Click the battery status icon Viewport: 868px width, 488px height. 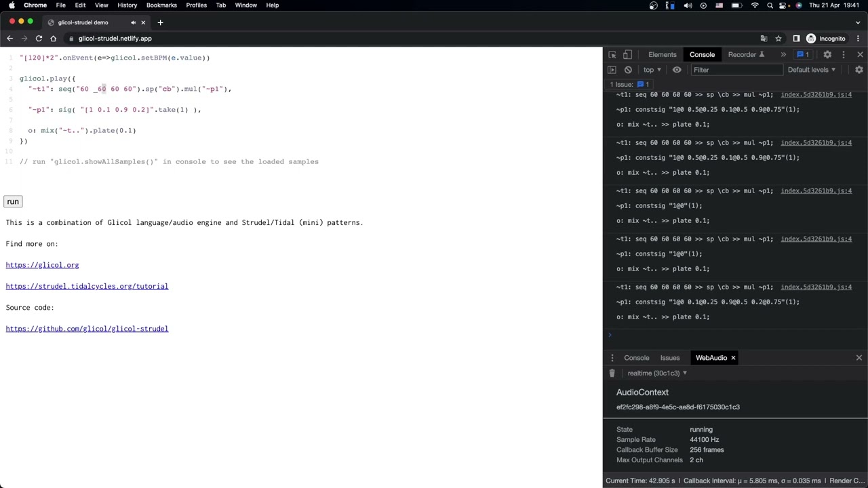pyautogui.click(x=736, y=5)
